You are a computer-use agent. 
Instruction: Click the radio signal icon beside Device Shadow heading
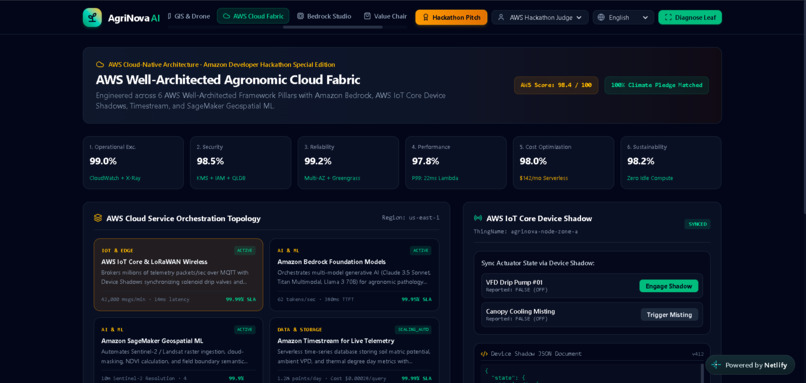pyautogui.click(x=478, y=218)
